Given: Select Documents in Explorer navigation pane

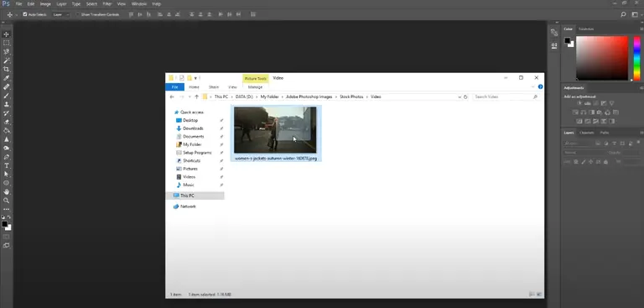Looking at the screenshot, I should 194,137.
